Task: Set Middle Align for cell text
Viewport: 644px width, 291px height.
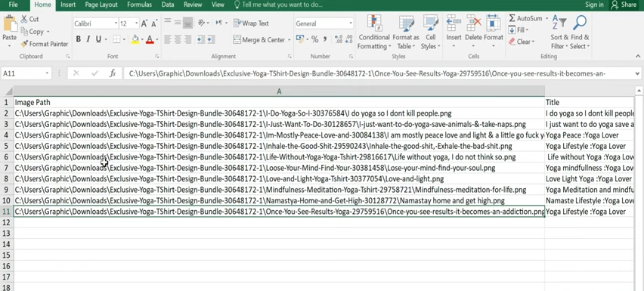Action: tap(178, 23)
